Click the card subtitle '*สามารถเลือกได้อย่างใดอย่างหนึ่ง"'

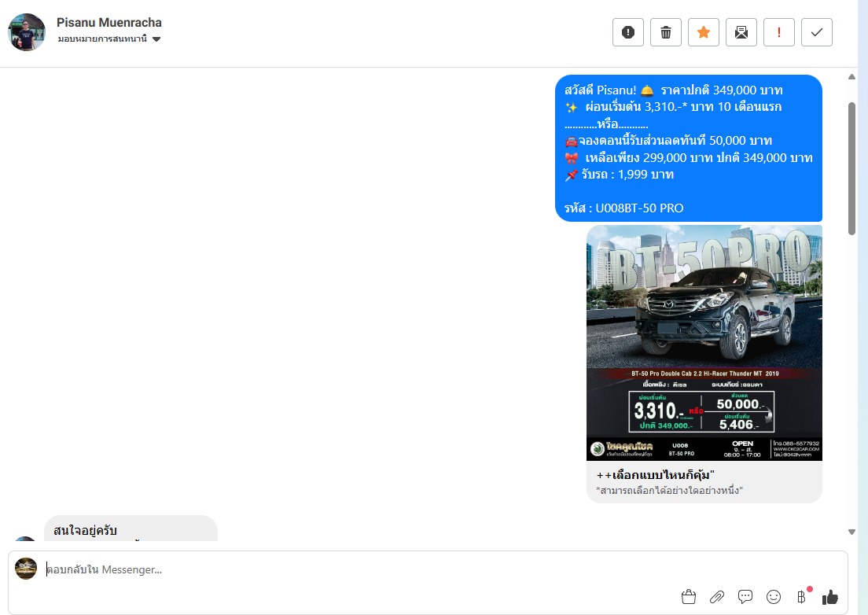click(669, 491)
